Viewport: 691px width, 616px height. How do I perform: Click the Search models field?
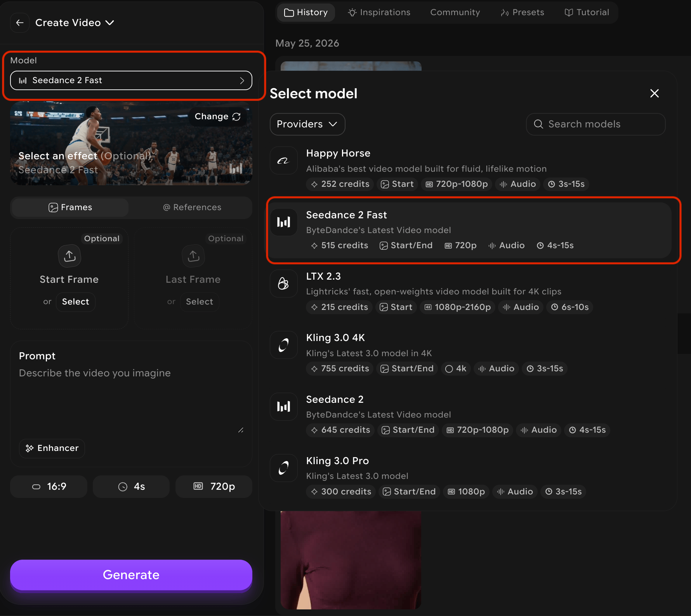[x=596, y=124]
